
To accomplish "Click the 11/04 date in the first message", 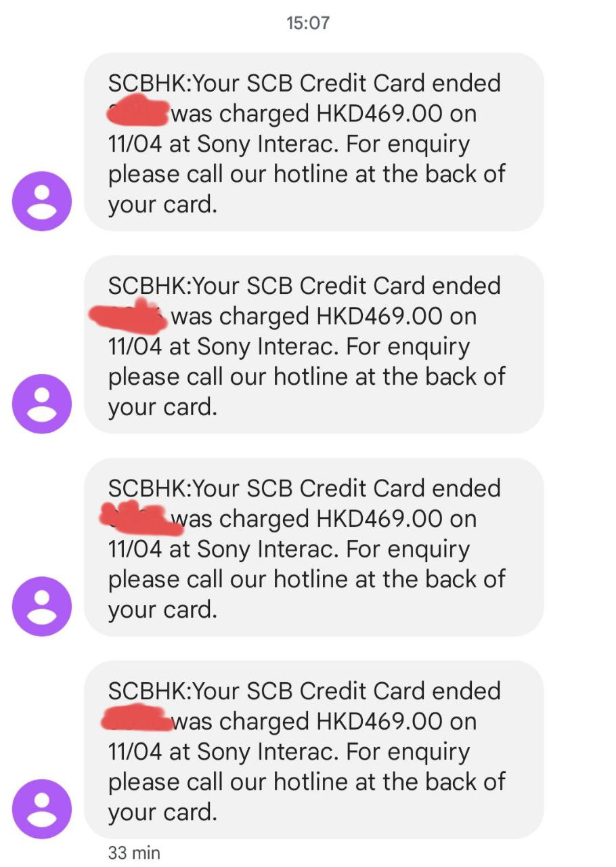I will point(135,144).
